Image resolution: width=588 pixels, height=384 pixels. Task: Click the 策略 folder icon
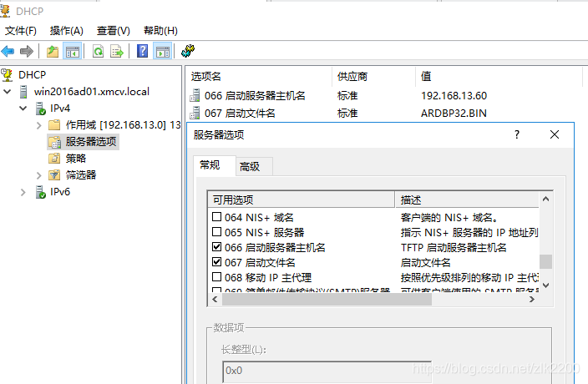pos(54,158)
